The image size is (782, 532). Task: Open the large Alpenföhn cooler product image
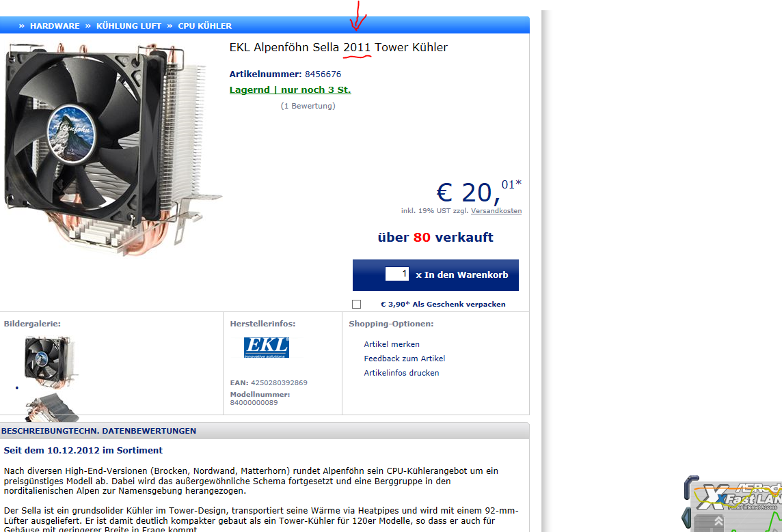(111, 149)
